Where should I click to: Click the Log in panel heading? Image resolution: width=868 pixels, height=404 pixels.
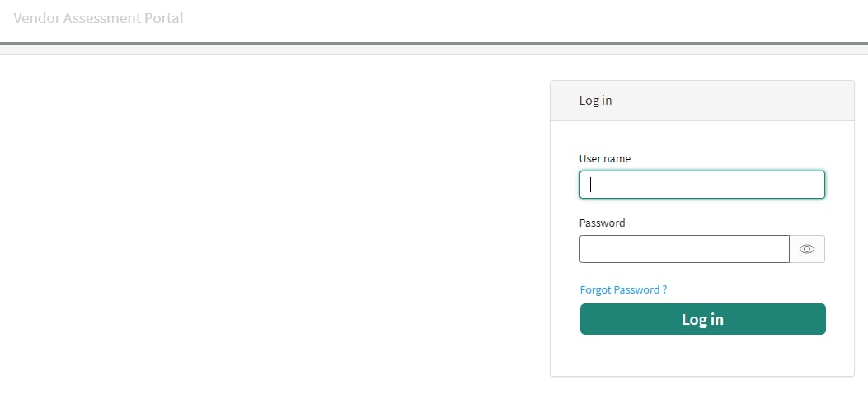pyautogui.click(x=596, y=101)
